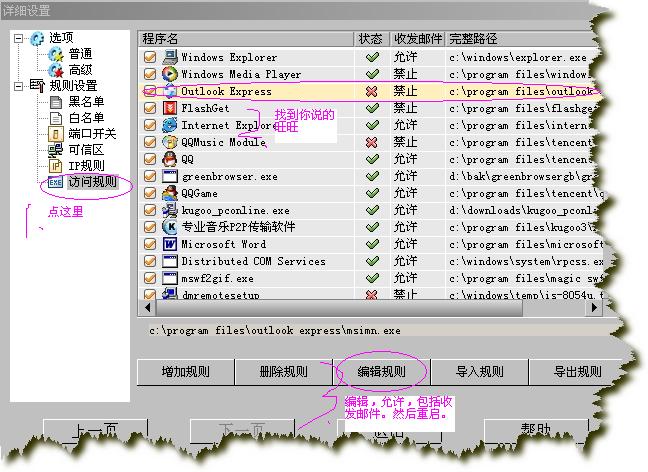
Task: Click the 删除规则 button
Action: click(x=284, y=372)
